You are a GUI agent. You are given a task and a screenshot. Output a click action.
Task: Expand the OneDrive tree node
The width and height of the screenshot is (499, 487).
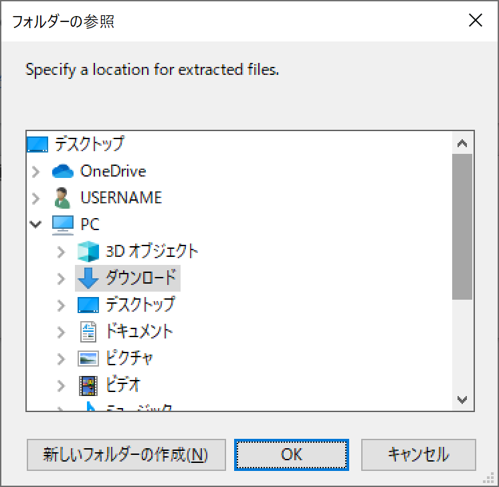click(36, 172)
